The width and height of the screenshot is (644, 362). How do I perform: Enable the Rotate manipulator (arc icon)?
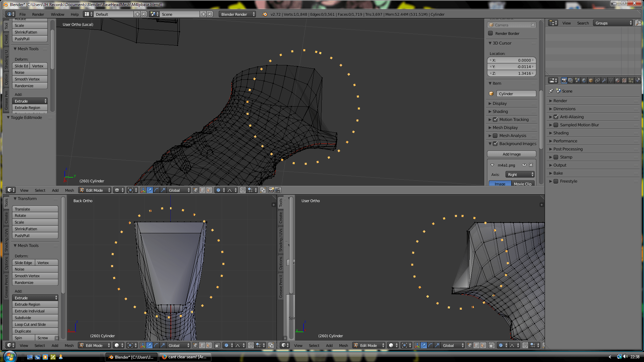156,190
